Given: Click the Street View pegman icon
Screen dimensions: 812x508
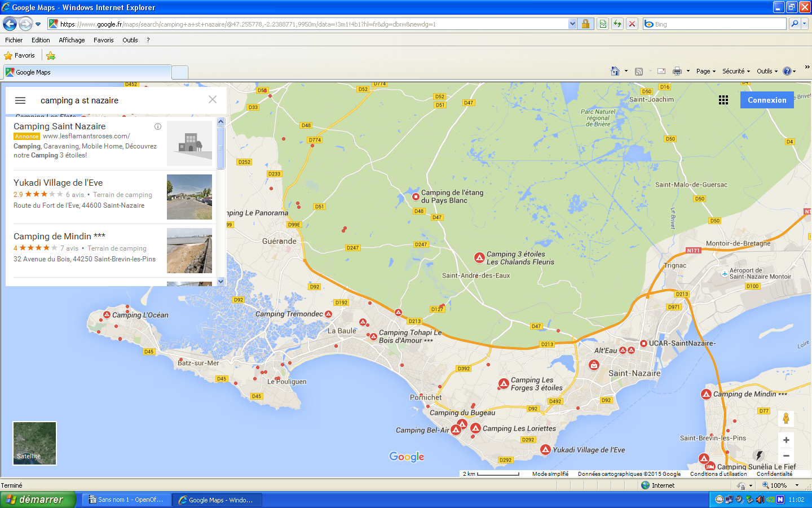Looking at the screenshot, I should point(786,418).
